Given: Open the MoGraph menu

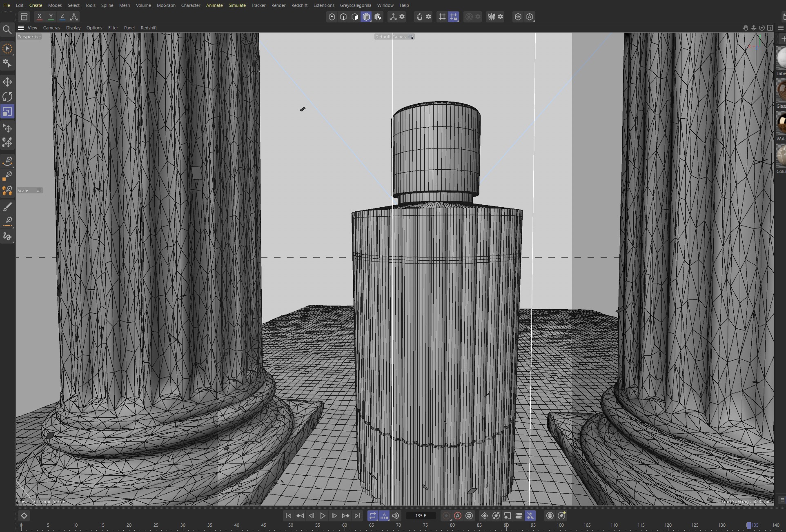Looking at the screenshot, I should [x=166, y=5].
